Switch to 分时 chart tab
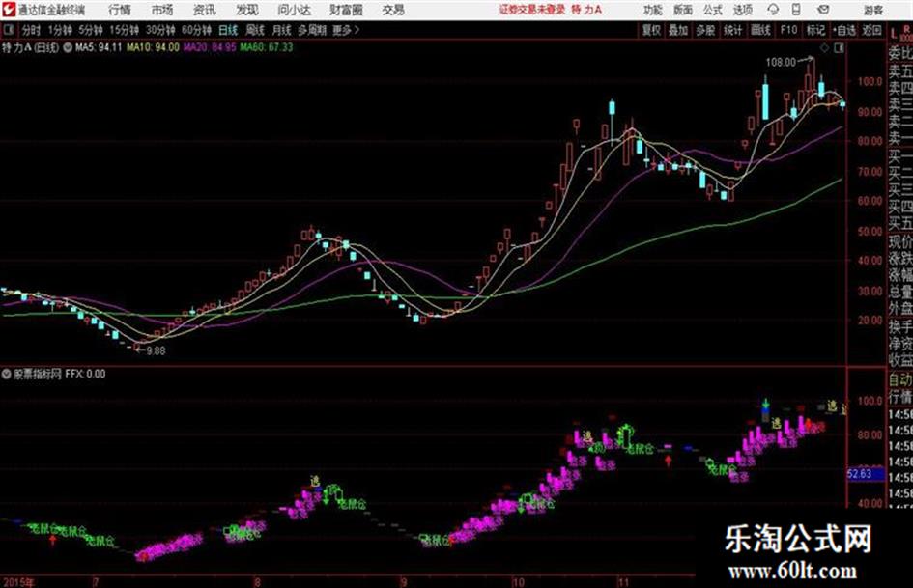This screenshot has height=588, width=913. [x=31, y=30]
